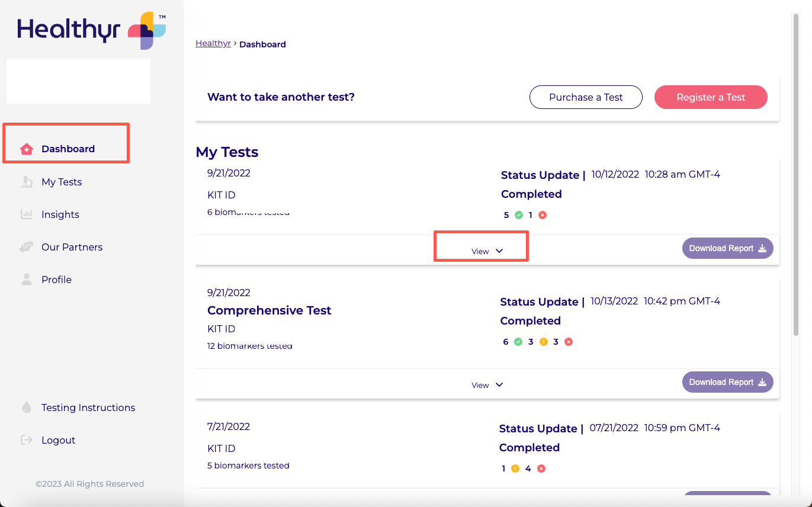This screenshot has height=507, width=812.
Task: Click the Insights bar chart icon
Action: [x=27, y=214]
